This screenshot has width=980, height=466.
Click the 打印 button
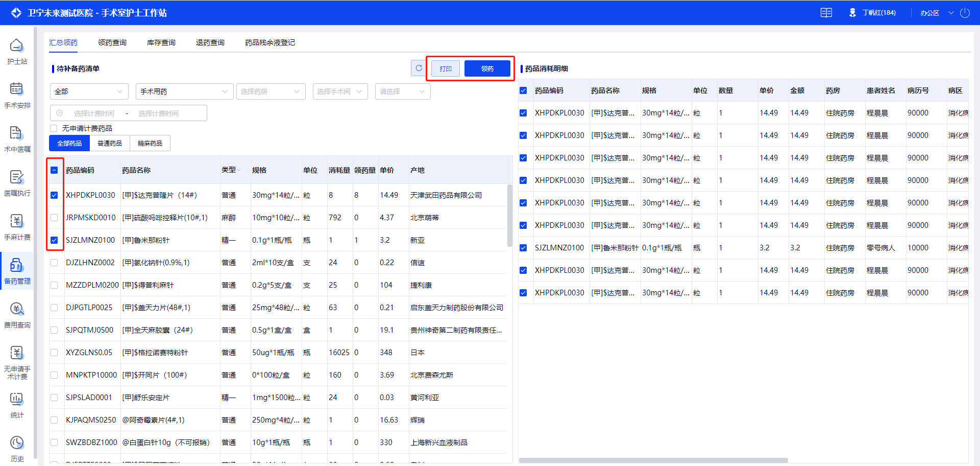(446, 68)
